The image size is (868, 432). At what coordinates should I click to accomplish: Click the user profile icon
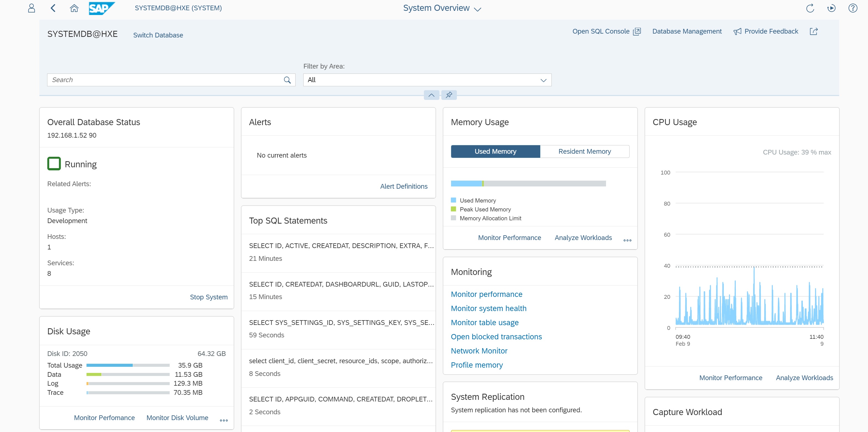[31, 8]
